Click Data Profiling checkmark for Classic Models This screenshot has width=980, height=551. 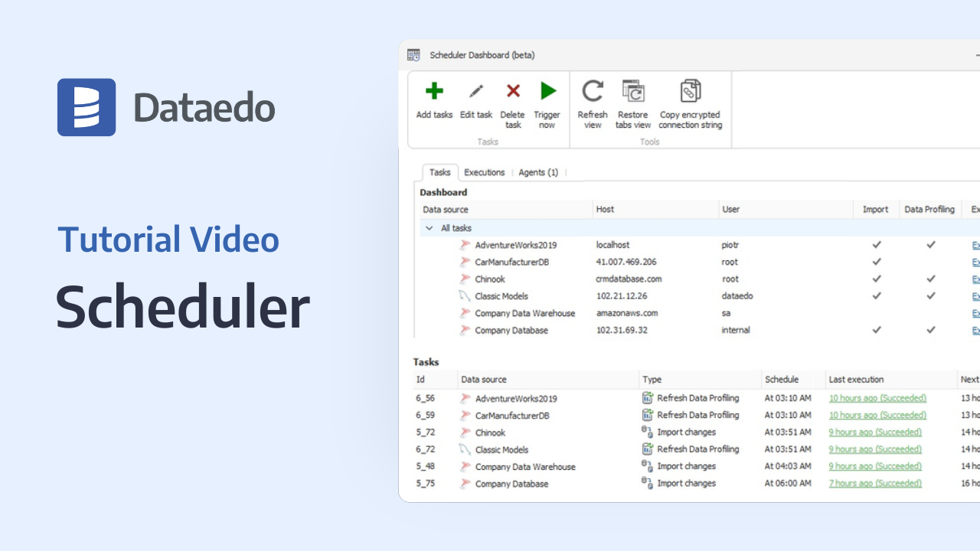931,296
